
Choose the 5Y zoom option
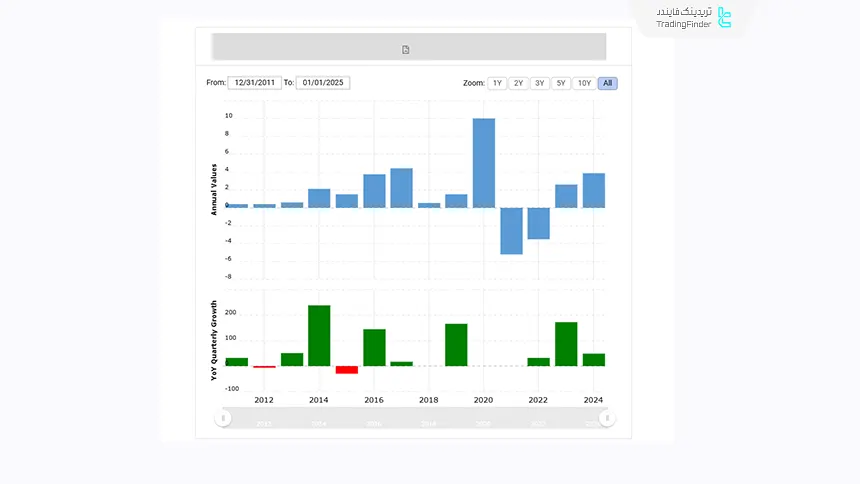(x=562, y=83)
